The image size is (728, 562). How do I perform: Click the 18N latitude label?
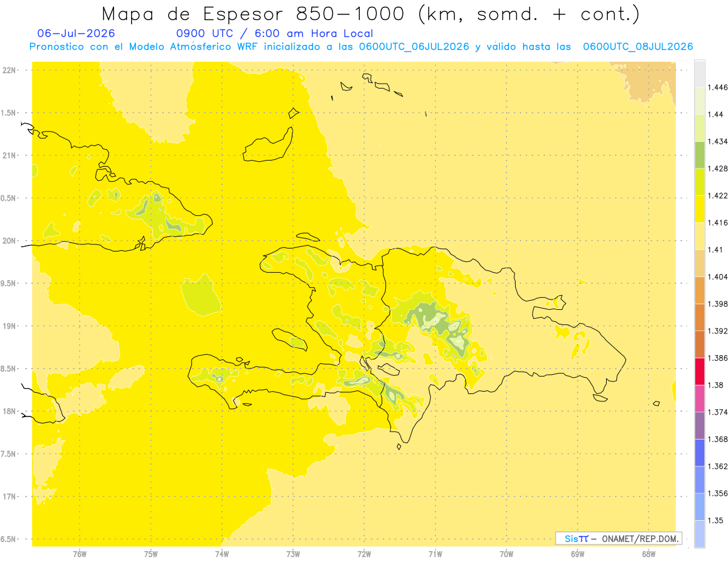pyautogui.click(x=9, y=412)
